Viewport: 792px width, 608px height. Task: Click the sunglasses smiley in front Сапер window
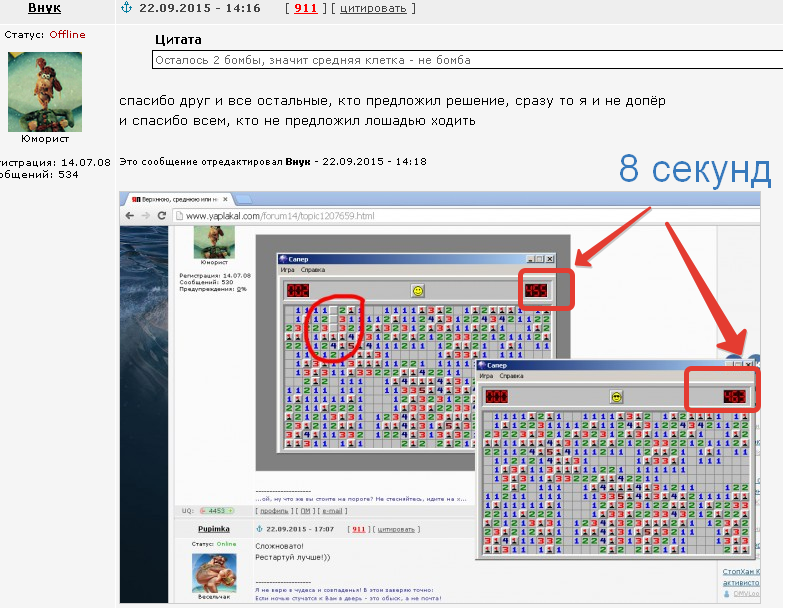(616, 397)
